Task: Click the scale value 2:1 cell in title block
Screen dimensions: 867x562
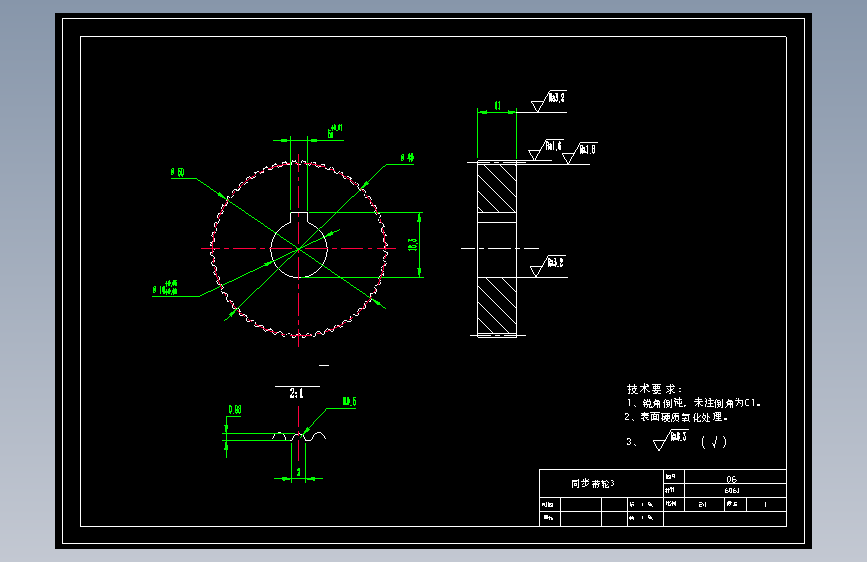Action: coord(702,504)
